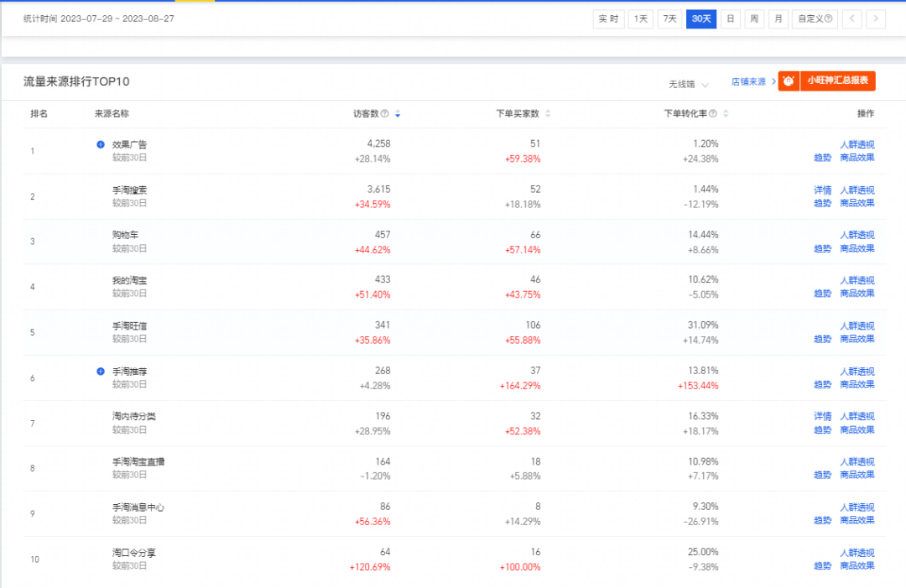Sort by 下单转化率 using sort arrows

coord(726,114)
